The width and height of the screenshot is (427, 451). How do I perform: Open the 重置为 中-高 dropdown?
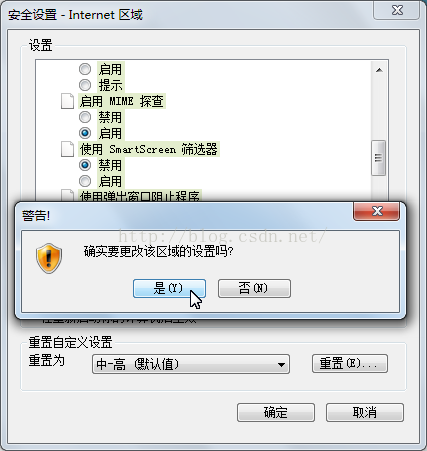pyautogui.click(x=191, y=364)
